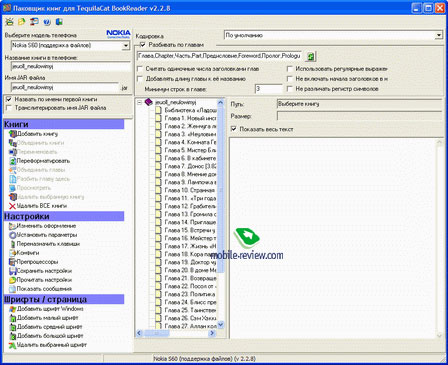The image size is (448, 365).
Task: Check Не включать начала заголовков option
Action: pos(290,79)
